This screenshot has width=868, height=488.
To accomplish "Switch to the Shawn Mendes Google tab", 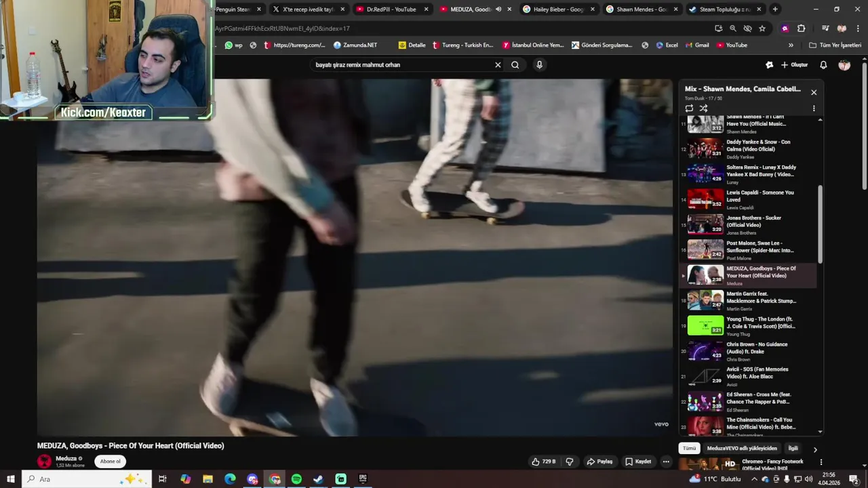I will pyautogui.click(x=642, y=9).
